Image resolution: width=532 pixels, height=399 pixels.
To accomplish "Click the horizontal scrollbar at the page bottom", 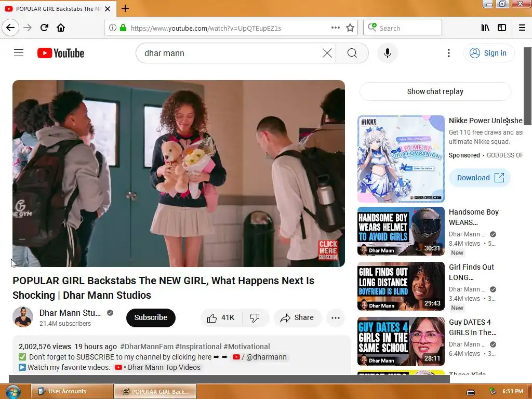I will coord(229,379).
